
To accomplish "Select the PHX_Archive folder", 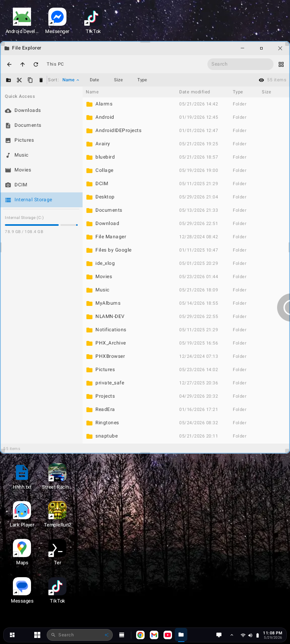I will point(186,343).
